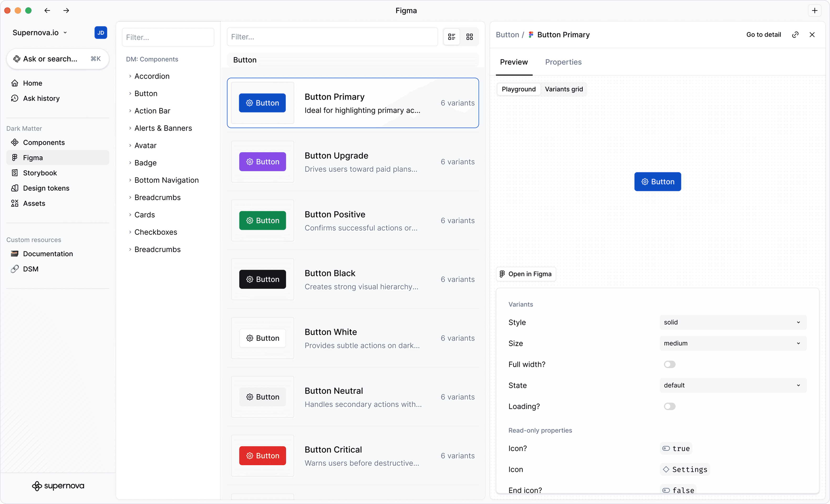Click Go to detail
Screen dimensions: 830x504
pos(763,35)
